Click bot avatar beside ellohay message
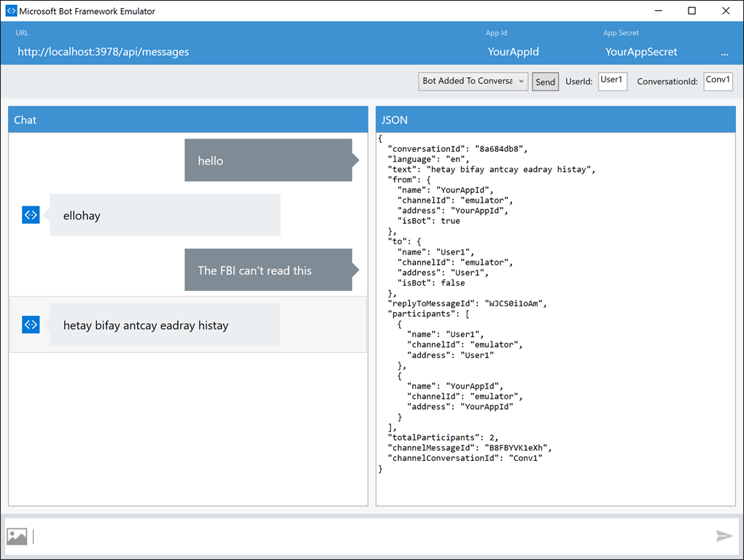Viewport: 744px width, 560px height. pos(31,215)
